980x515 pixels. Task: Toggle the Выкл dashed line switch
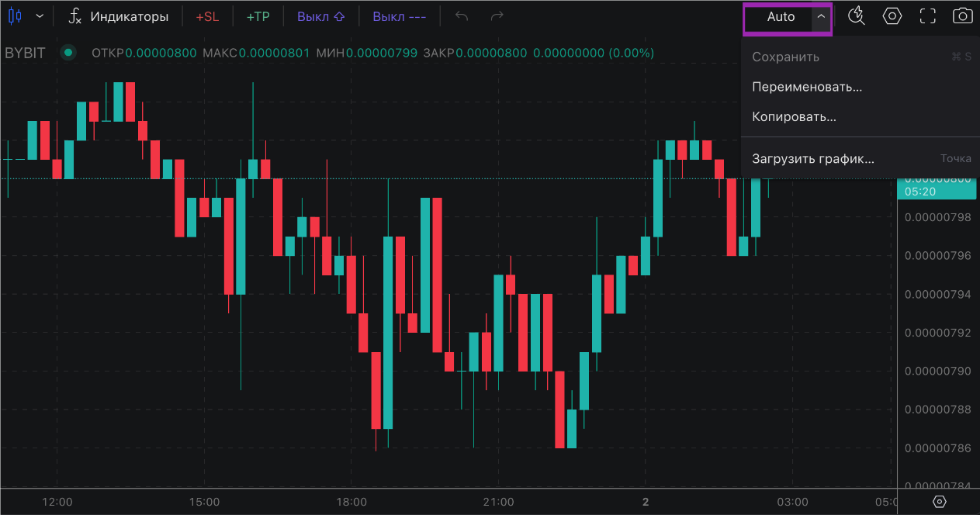pos(399,16)
